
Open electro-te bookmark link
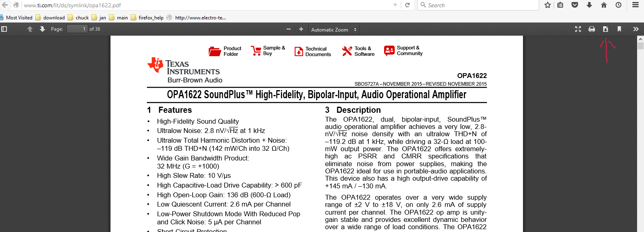click(197, 18)
